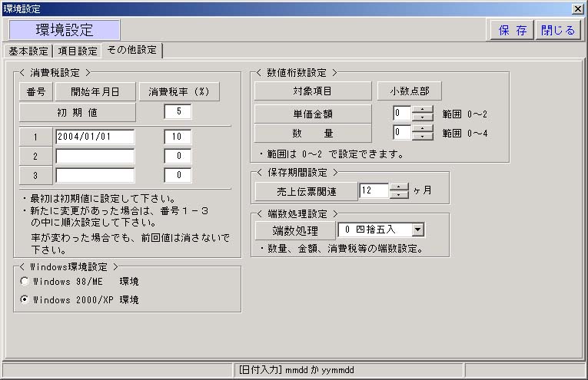Click the 初期値 label button
The image size is (588, 380).
coord(78,112)
